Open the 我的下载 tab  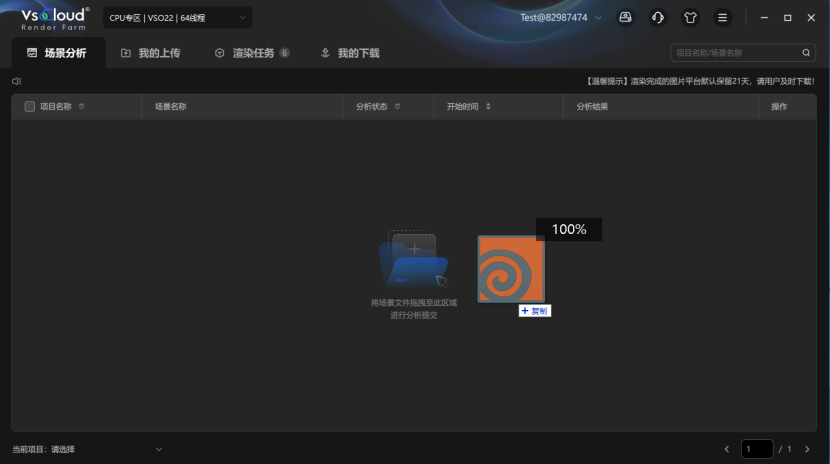350,53
